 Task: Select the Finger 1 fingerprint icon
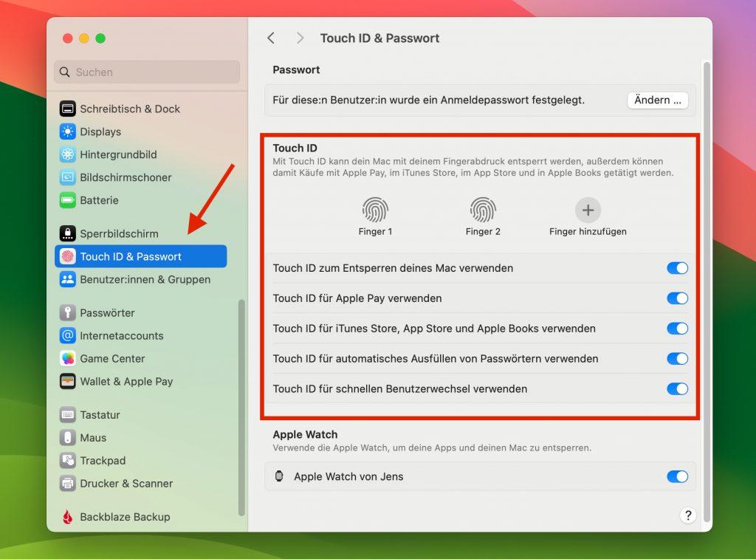point(375,210)
